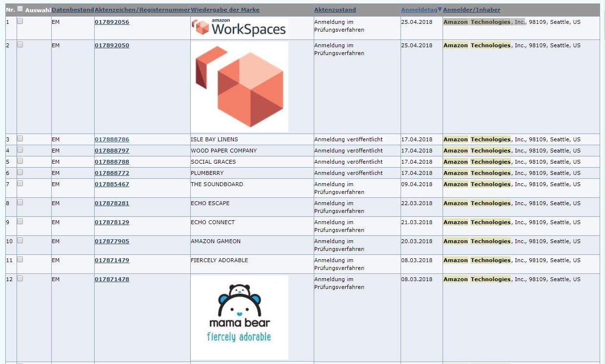Screen dimensions: 605x364
Task: Open file number 017871479
Action: (x=112, y=260)
